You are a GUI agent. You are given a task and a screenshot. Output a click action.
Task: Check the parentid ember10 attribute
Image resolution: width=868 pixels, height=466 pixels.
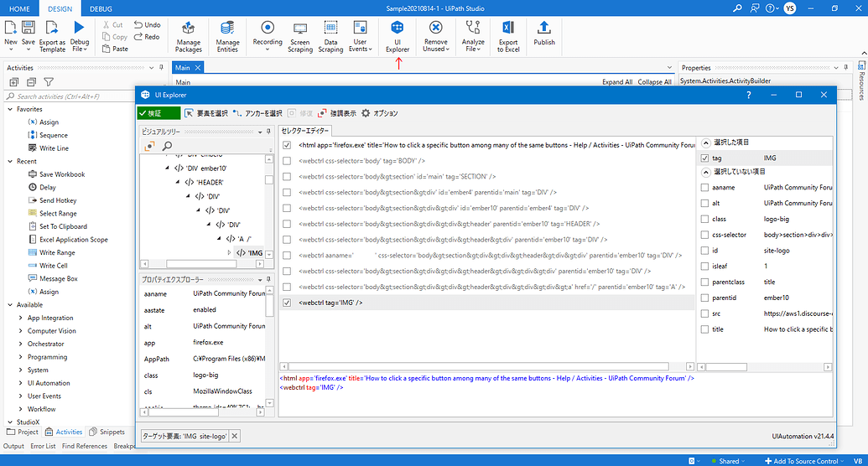[704, 298]
